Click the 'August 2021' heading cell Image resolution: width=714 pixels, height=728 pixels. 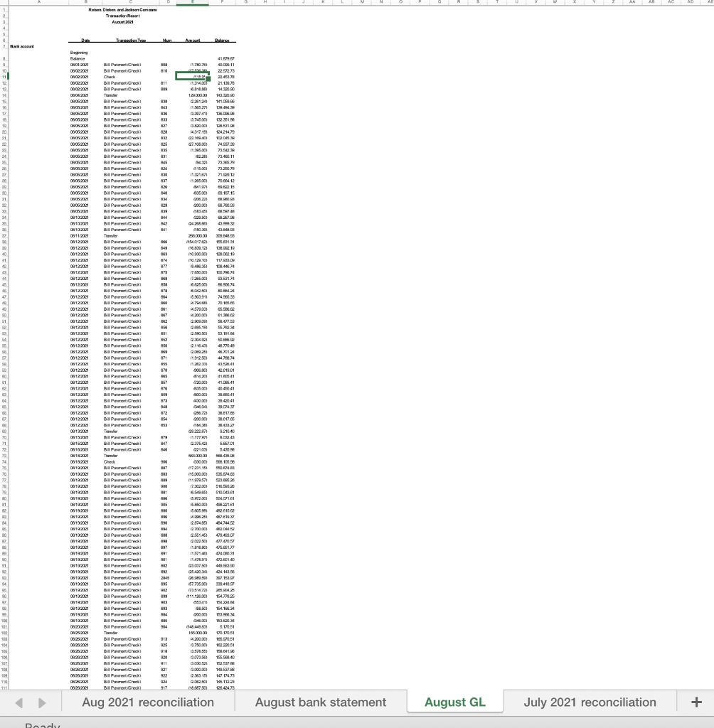point(122,22)
